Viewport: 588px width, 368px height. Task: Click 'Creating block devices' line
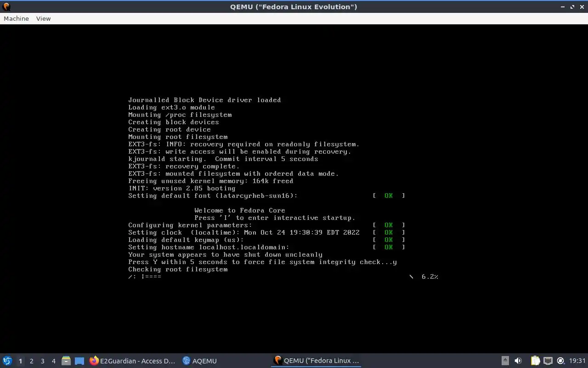tap(174, 122)
